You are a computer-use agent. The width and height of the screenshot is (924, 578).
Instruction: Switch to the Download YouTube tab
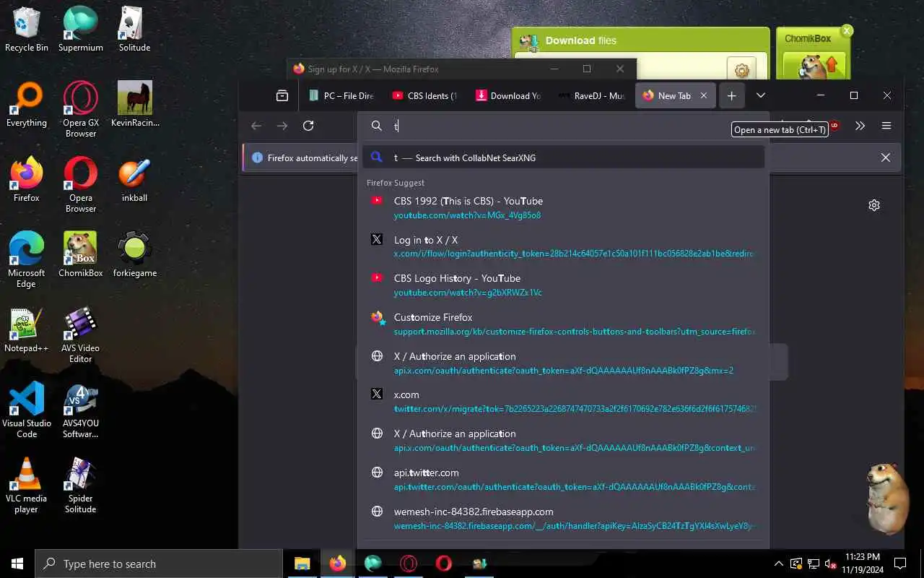[x=509, y=95]
